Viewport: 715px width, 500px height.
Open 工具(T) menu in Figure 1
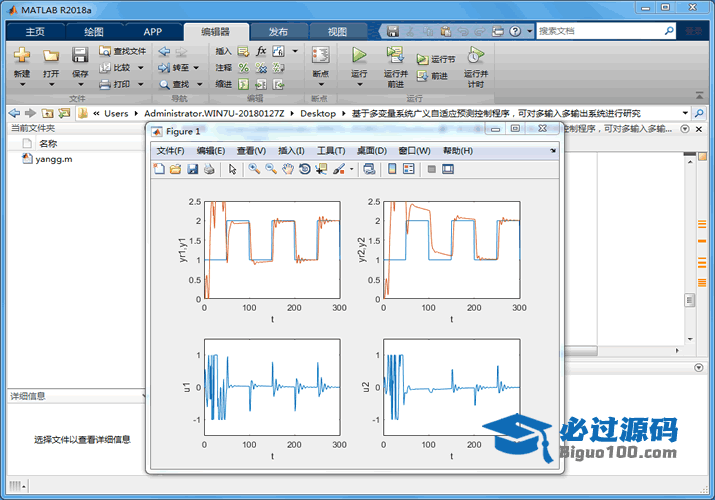coord(331,151)
